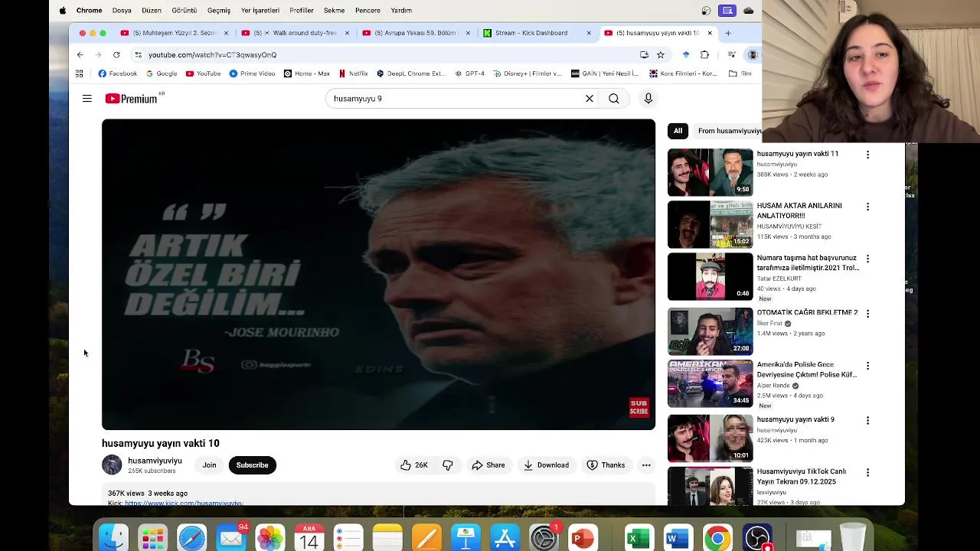Like the video with thumbs-up 26K

(413, 465)
